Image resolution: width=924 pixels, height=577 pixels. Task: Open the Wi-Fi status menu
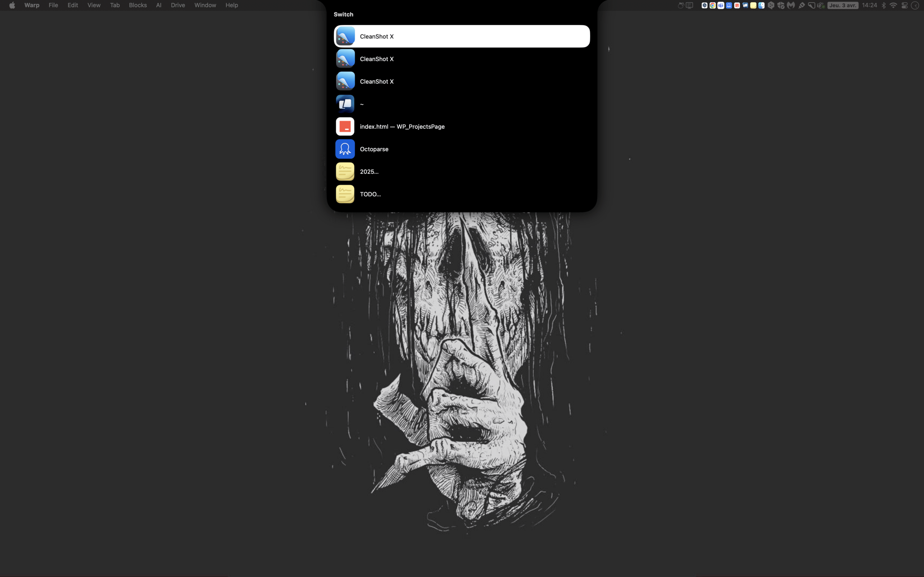click(893, 5)
